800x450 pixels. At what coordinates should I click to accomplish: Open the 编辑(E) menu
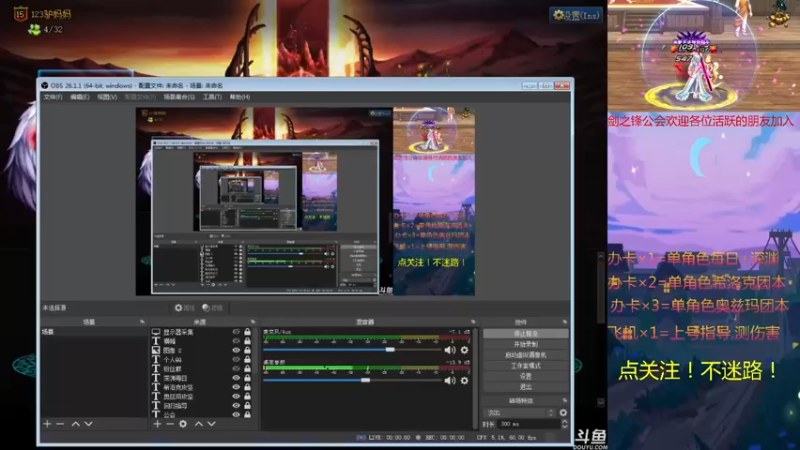(x=80, y=97)
